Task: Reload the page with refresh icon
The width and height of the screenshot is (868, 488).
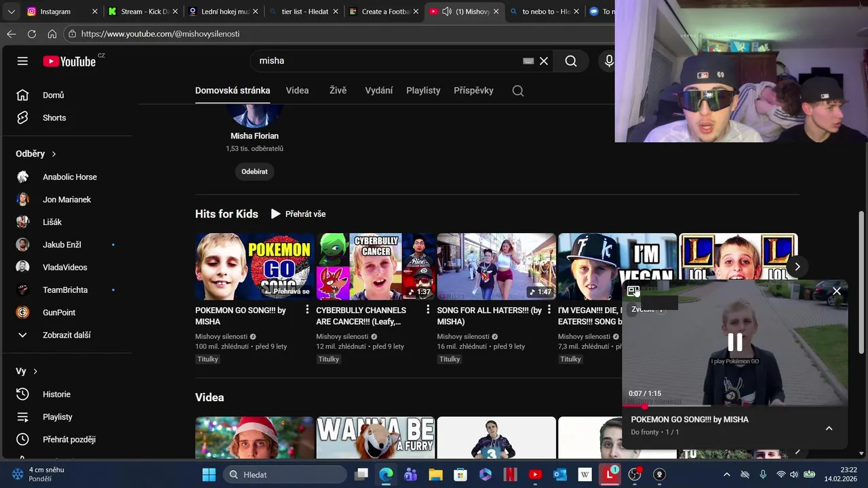Action: coord(32,34)
